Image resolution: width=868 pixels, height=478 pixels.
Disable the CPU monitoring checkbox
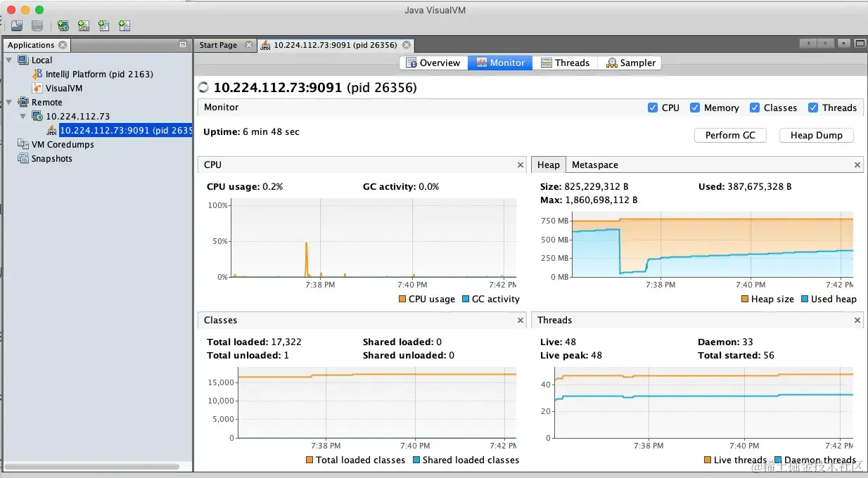point(654,108)
